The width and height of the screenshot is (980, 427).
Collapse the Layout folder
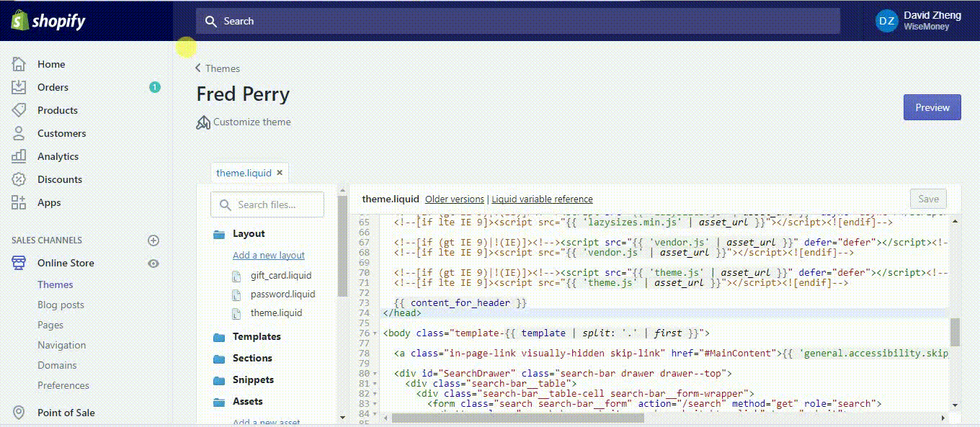(x=249, y=233)
